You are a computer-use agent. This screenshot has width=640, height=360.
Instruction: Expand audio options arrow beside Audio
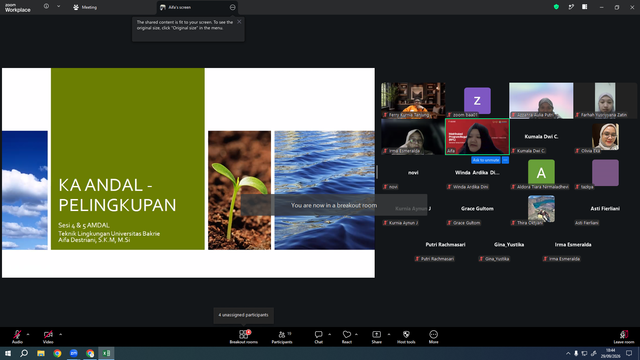tap(28, 334)
